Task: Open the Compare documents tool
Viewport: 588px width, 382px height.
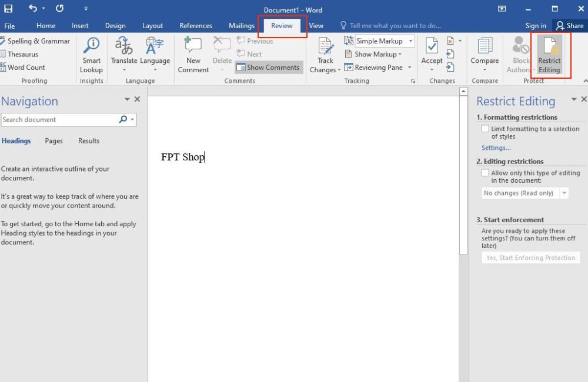Action: [485, 55]
